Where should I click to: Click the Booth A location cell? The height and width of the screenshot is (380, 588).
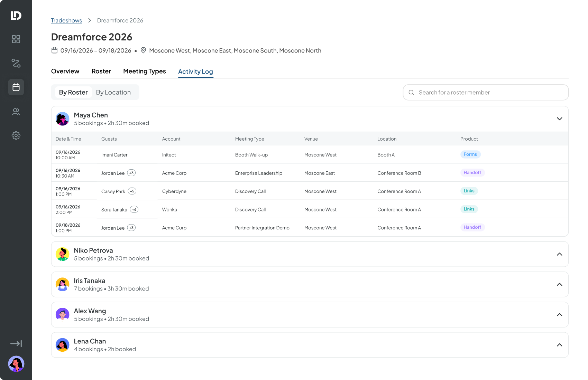[386, 155]
